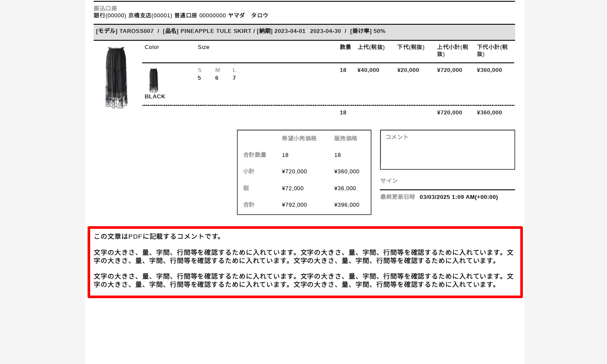Click the size L quantity 7

click(x=234, y=78)
